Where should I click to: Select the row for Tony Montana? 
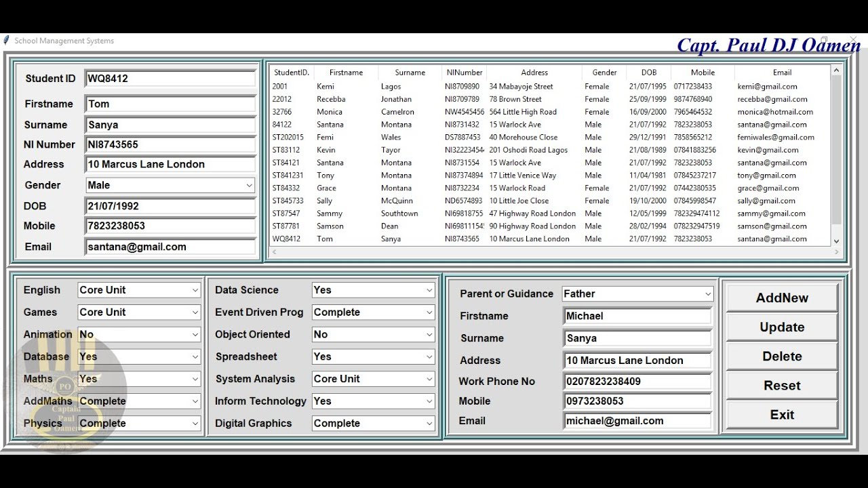550,176
